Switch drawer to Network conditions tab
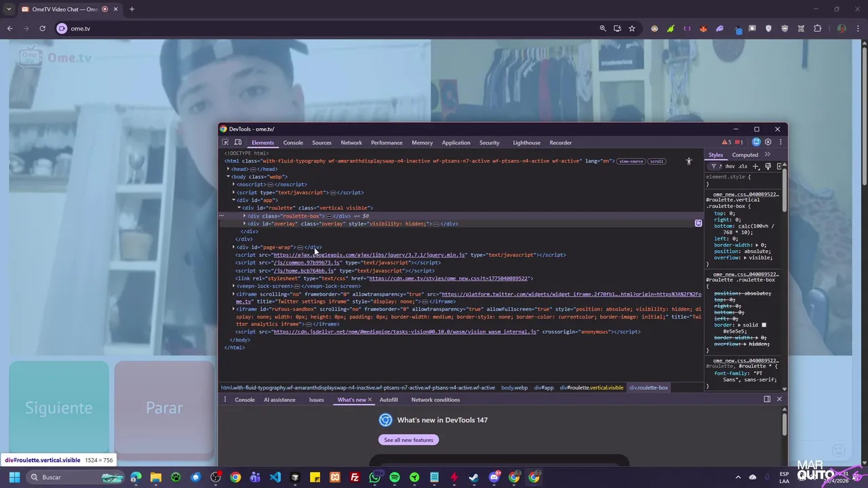 (x=435, y=400)
